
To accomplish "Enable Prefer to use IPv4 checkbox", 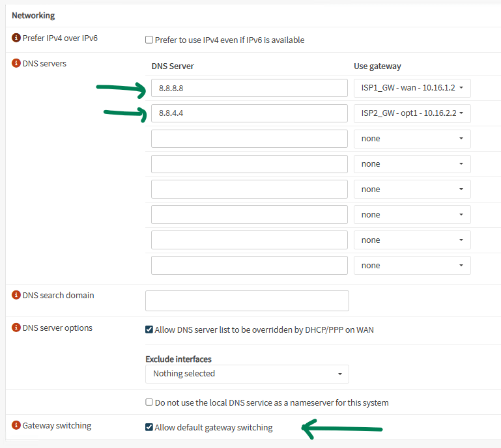I will (x=149, y=40).
